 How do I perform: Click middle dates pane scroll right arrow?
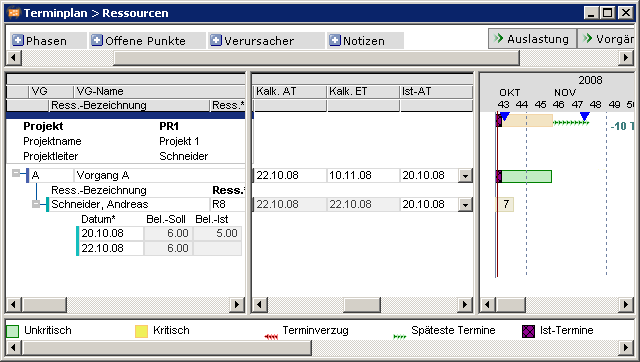[x=464, y=304]
